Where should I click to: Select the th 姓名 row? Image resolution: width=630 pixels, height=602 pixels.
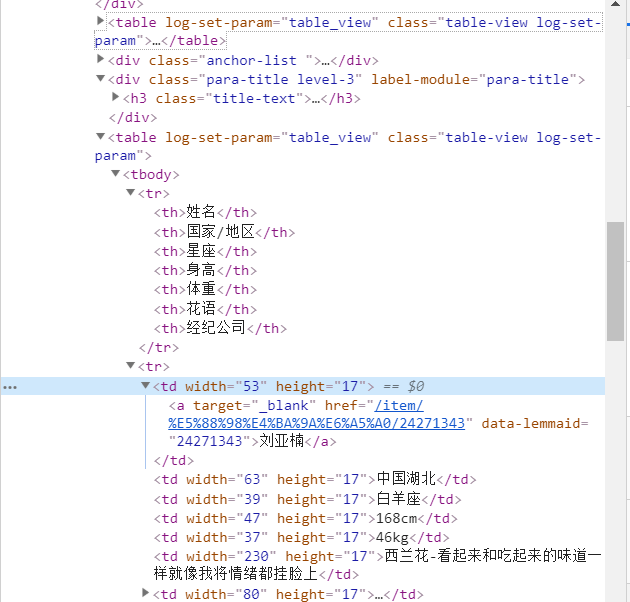pos(205,212)
